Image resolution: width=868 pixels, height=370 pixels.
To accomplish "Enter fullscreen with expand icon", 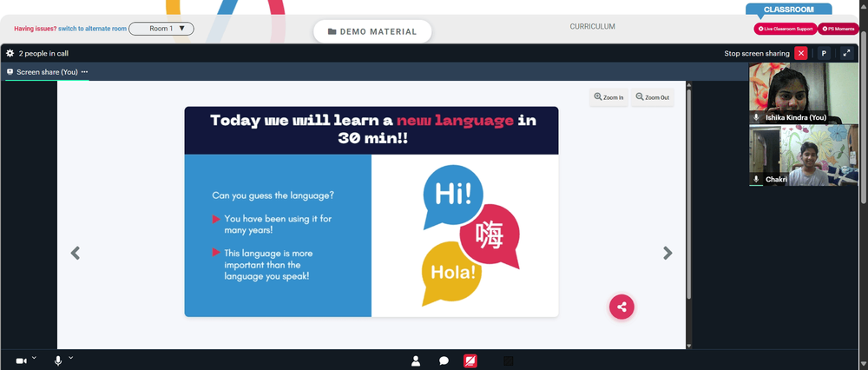I will click(x=846, y=53).
